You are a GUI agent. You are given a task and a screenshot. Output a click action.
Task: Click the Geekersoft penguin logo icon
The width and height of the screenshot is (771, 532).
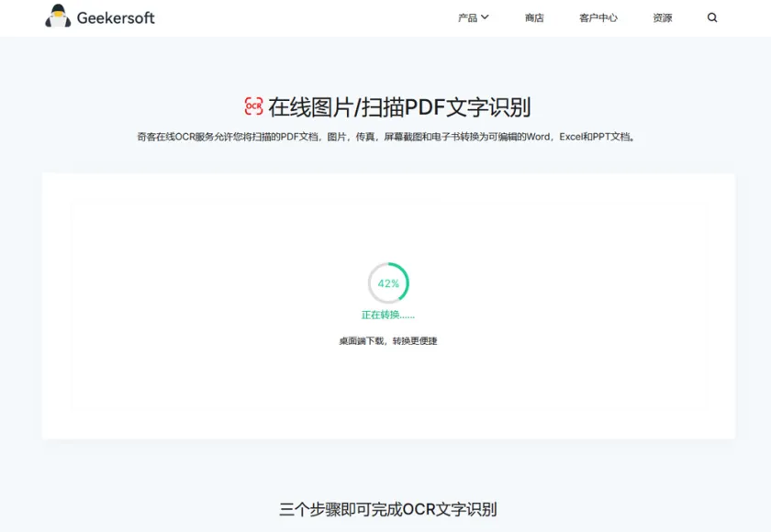tap(59, 17)
